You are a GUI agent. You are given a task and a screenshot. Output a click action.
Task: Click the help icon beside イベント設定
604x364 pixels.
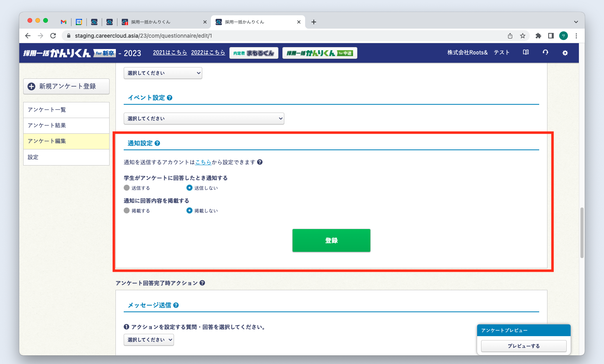169,97
